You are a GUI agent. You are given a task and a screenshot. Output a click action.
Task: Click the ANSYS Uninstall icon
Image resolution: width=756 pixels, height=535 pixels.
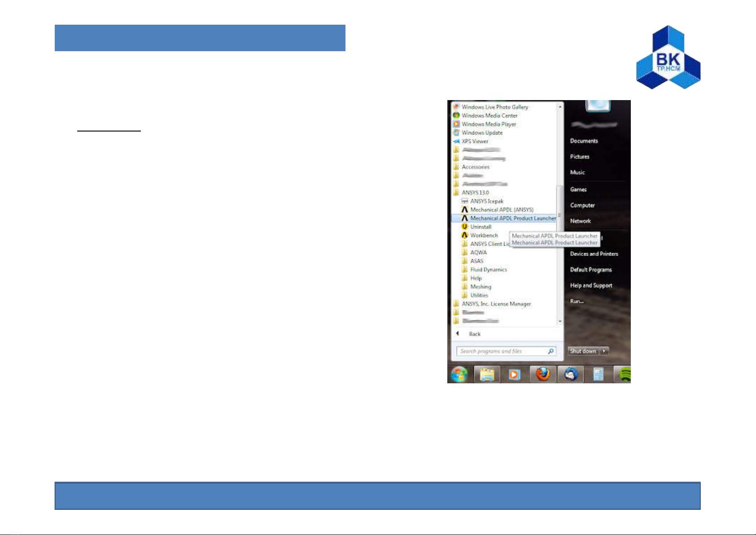click(465, 227)
